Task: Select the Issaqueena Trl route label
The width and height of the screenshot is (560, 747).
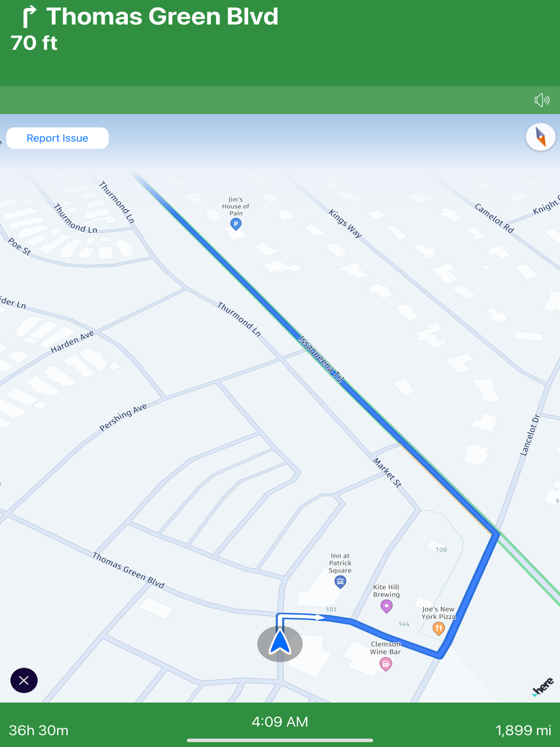Action: [x=320, y=359]
